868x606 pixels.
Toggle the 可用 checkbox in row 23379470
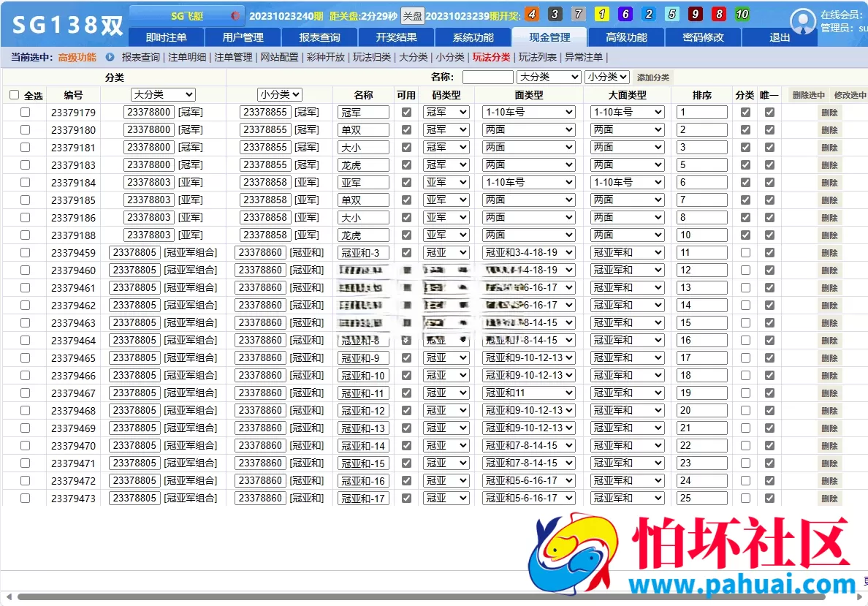(406, 445)
